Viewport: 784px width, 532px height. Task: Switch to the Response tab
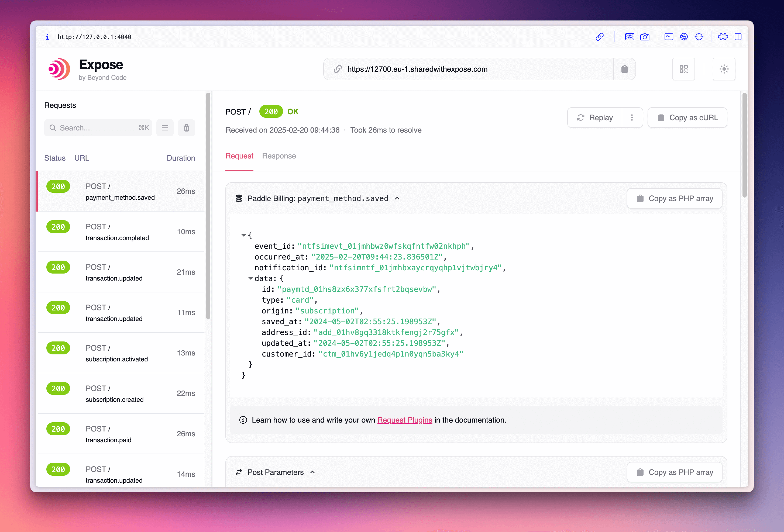279,156
